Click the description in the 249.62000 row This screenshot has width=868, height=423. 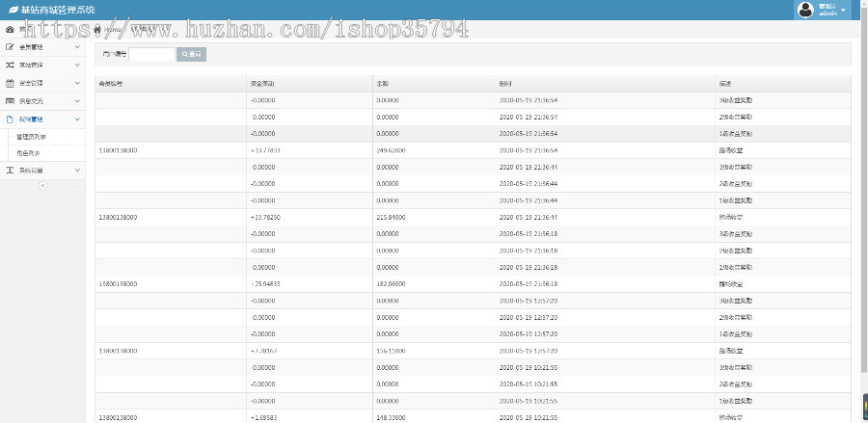731,150
